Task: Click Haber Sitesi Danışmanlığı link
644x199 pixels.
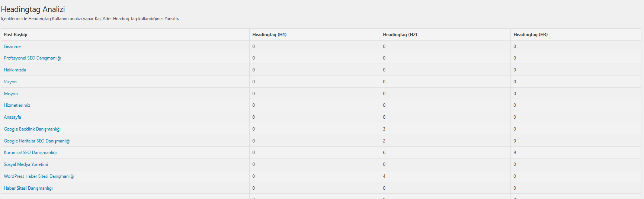Action: (28, 188)
